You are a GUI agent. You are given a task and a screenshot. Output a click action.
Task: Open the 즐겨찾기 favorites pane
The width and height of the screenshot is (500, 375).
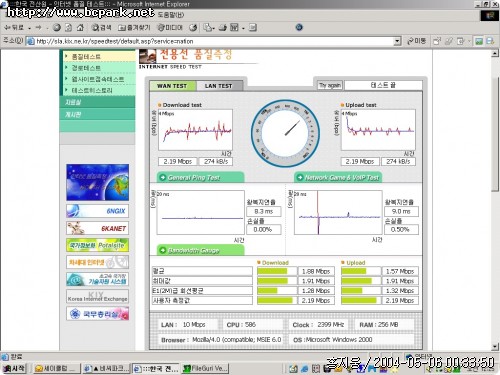coord(134,28)
